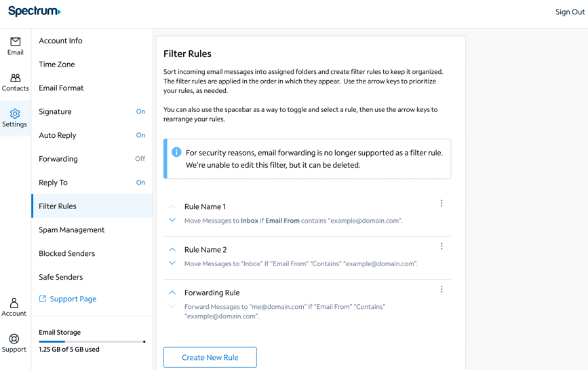Move Rule Name 1 down with chevron
588x370 pixels.
(172, 220)
